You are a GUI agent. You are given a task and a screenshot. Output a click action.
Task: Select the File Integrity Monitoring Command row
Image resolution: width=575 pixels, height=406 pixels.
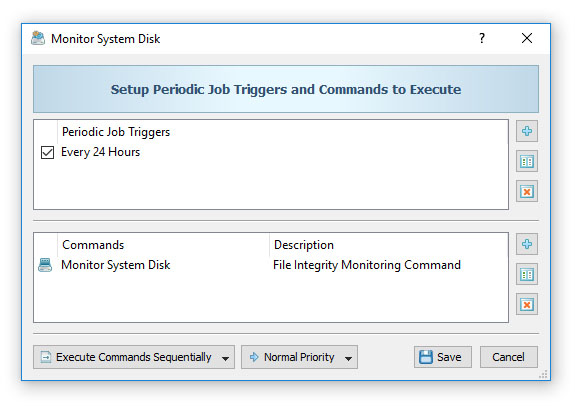(271, 265)
